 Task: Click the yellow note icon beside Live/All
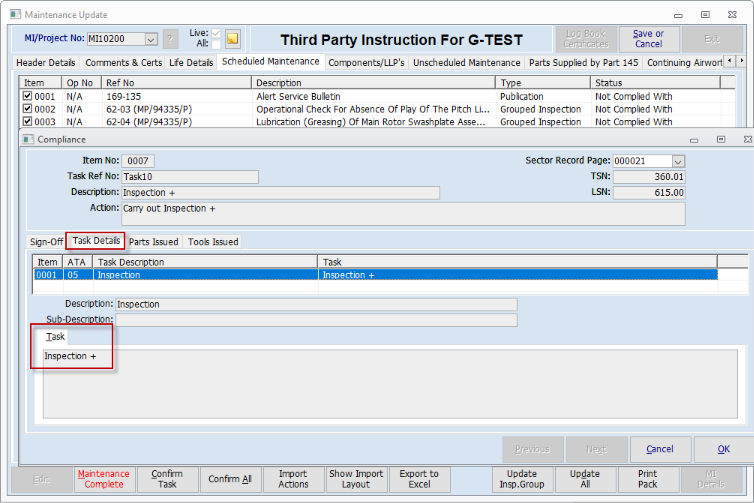pyautogui.click(x=232, y=39)
